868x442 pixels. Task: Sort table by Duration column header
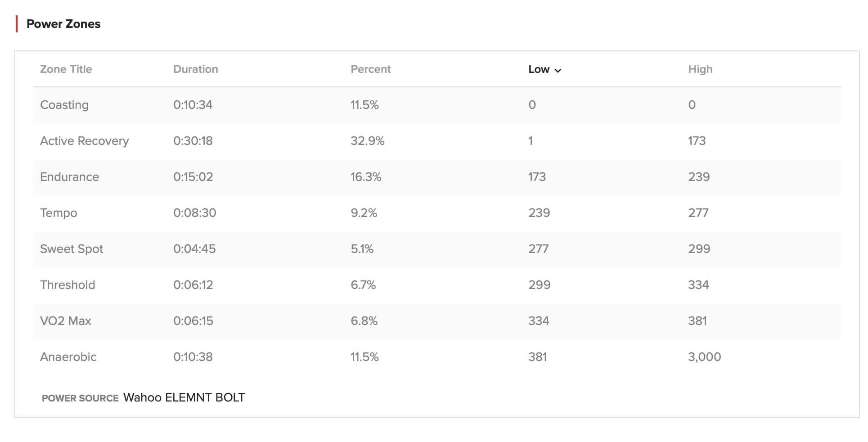point(195,69)
